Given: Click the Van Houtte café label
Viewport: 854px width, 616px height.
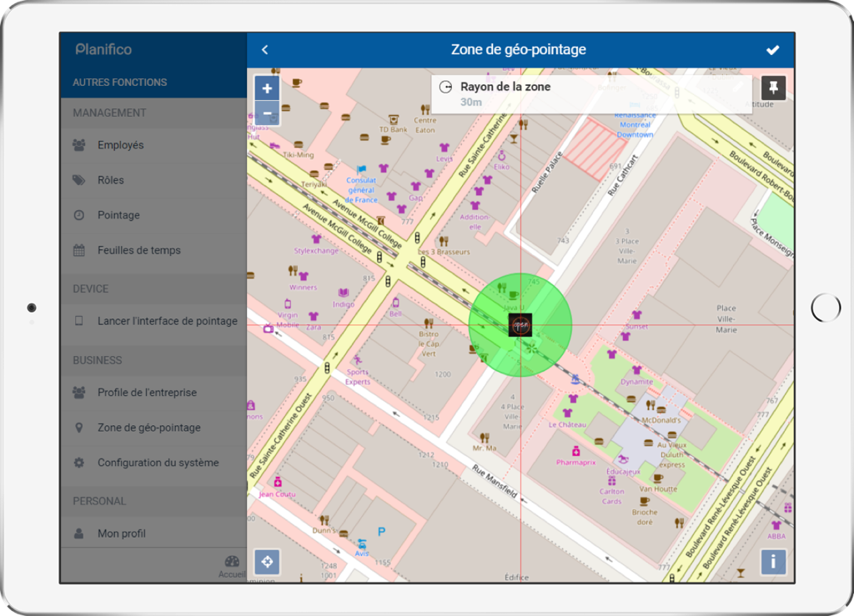Looking at the screenshot, I should (658, 488).
